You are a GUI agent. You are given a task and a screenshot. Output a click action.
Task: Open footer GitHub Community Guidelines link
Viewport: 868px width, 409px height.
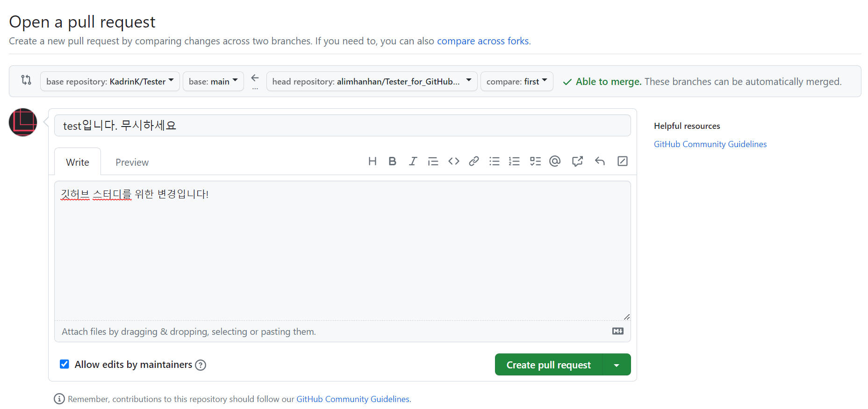(353, 399)
